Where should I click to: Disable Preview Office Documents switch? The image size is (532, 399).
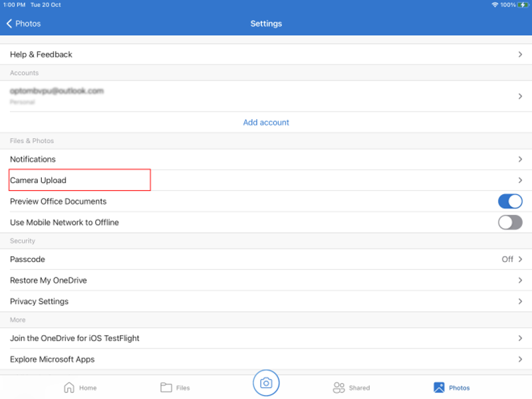(x=510, y=201)
